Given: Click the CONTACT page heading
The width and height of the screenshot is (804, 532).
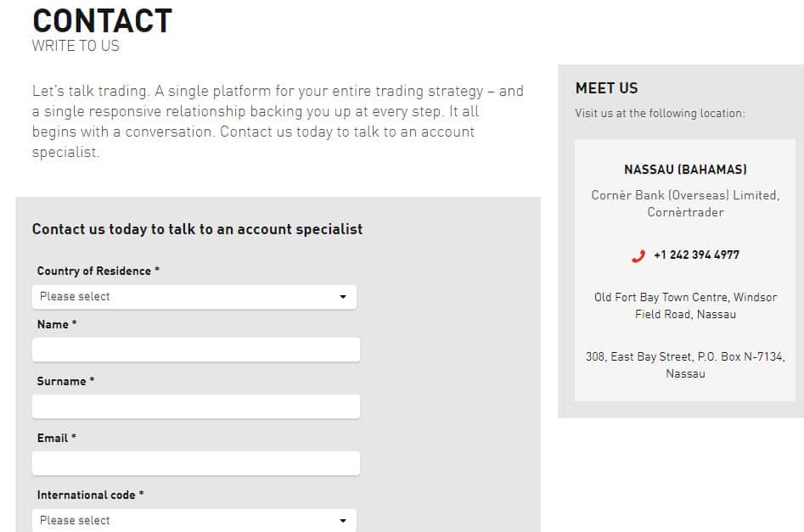Looking at the screenshot, I should coord(102,20).
